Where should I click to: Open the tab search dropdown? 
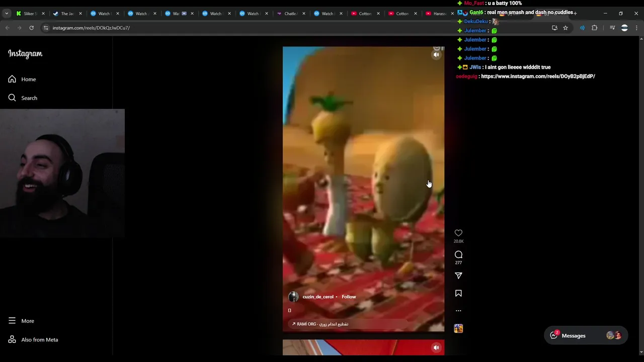(x=7, y=14)
